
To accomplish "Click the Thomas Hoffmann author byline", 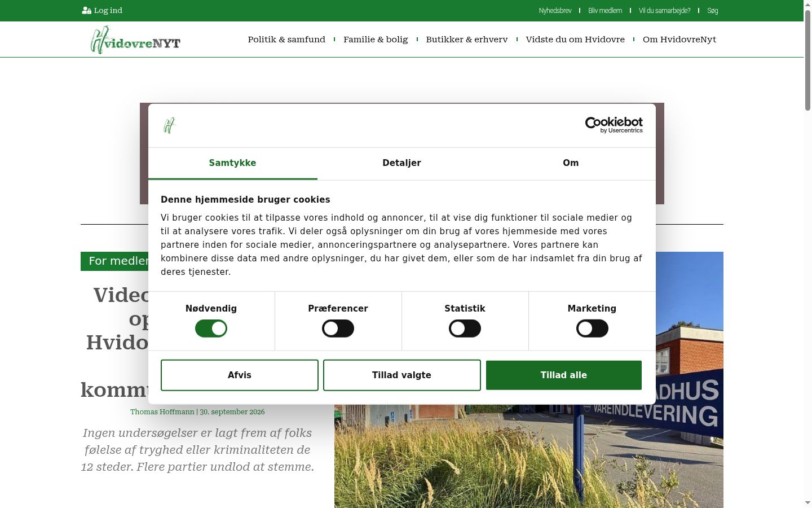I will point(162,412).
